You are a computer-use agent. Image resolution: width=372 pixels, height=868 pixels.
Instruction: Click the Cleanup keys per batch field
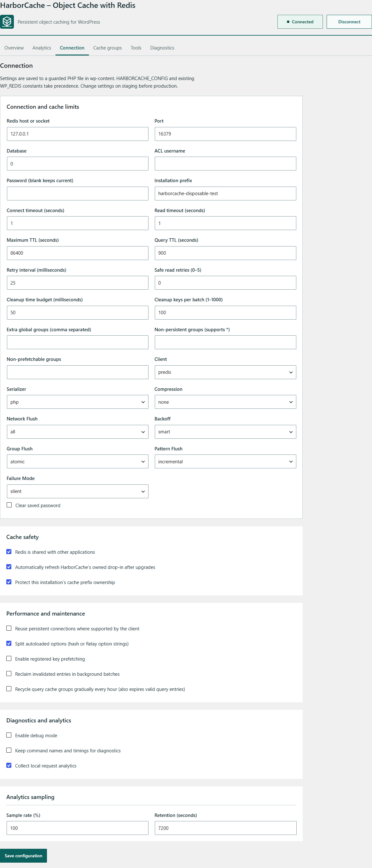point(225,312)
